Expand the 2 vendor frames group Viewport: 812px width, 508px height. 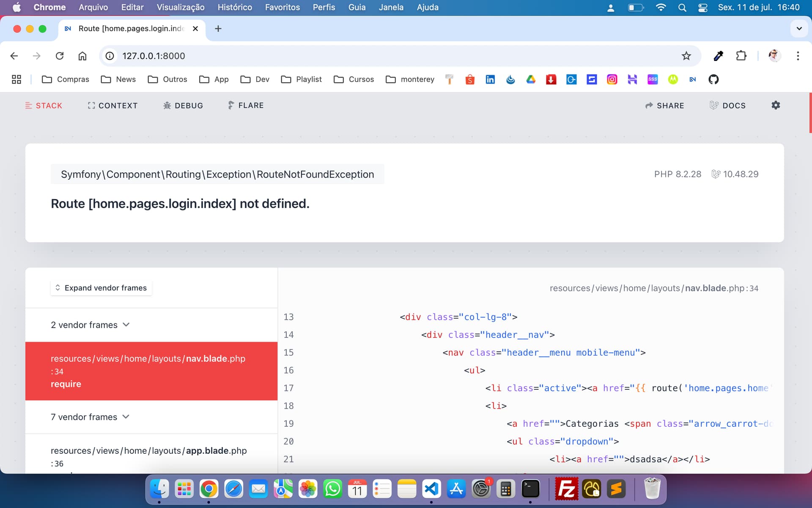pos(90,325)
